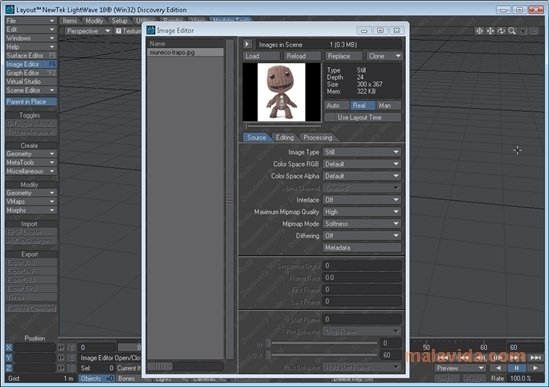The width and height of the screenshot is (549, 387).
Task: Select Real mode in Image Editor
Action: click(x=363, y=105)
